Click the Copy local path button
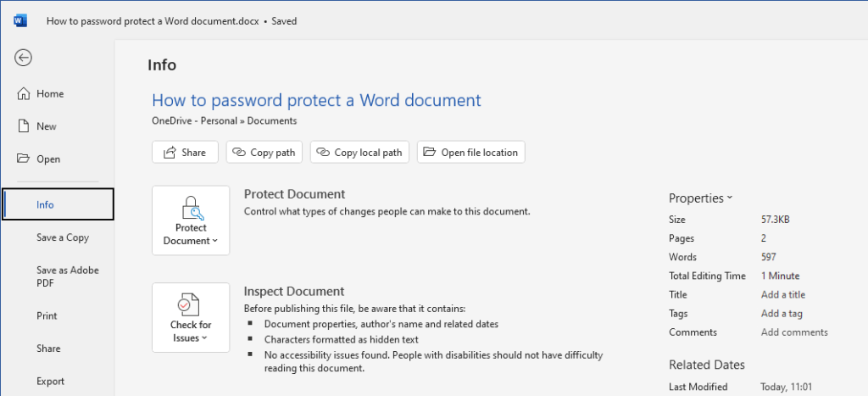This screenshot has height=396, width=868. [x=359, y=153]
